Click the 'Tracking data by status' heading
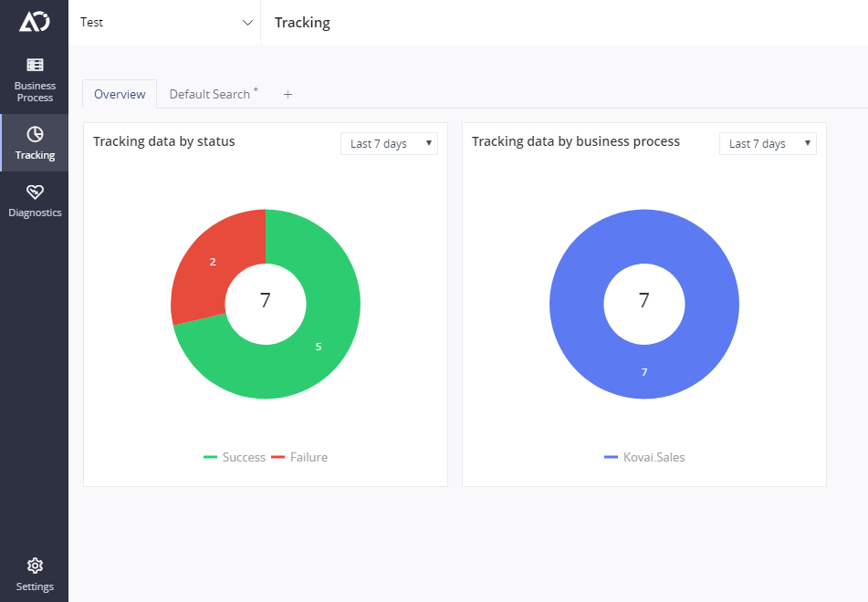Image resolution: width=868 pixels, height=602 pixels. pyautogui.click(x=164, y=141)
